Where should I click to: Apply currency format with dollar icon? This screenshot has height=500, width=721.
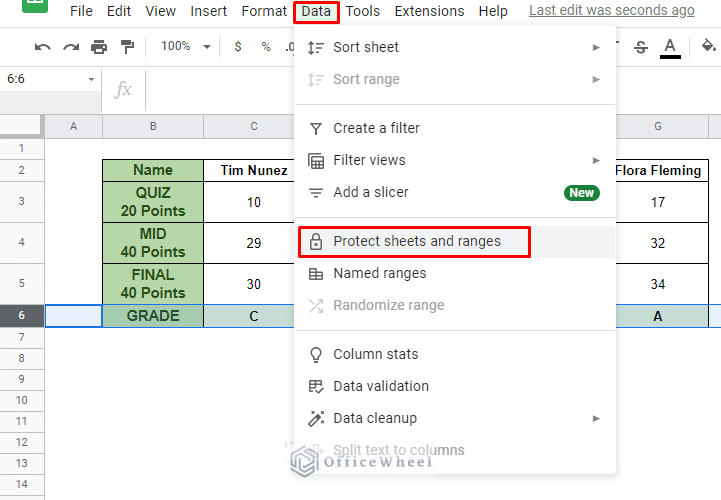[237, 47]
